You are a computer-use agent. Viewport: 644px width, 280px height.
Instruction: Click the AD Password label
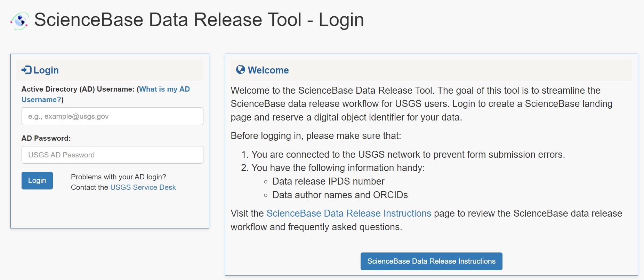pos(46,138)
